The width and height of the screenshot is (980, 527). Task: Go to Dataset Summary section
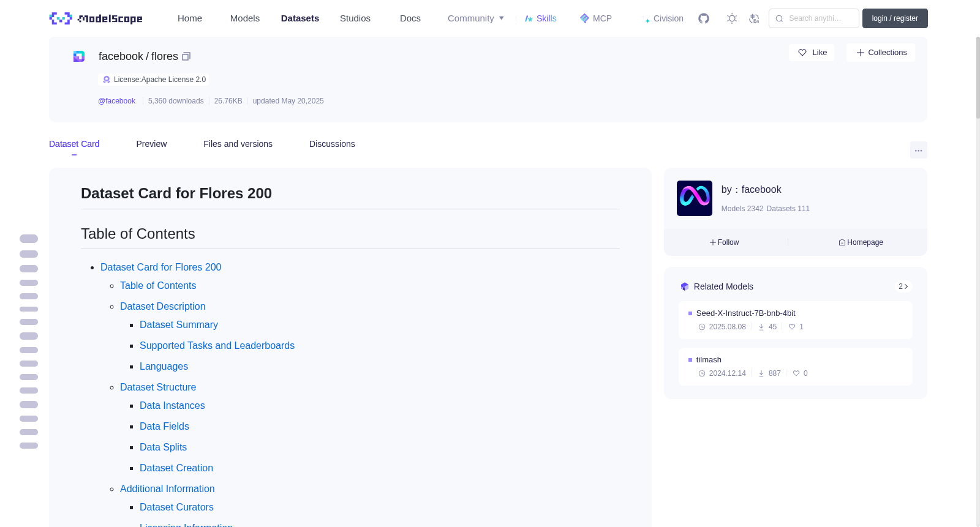(179, 325)
